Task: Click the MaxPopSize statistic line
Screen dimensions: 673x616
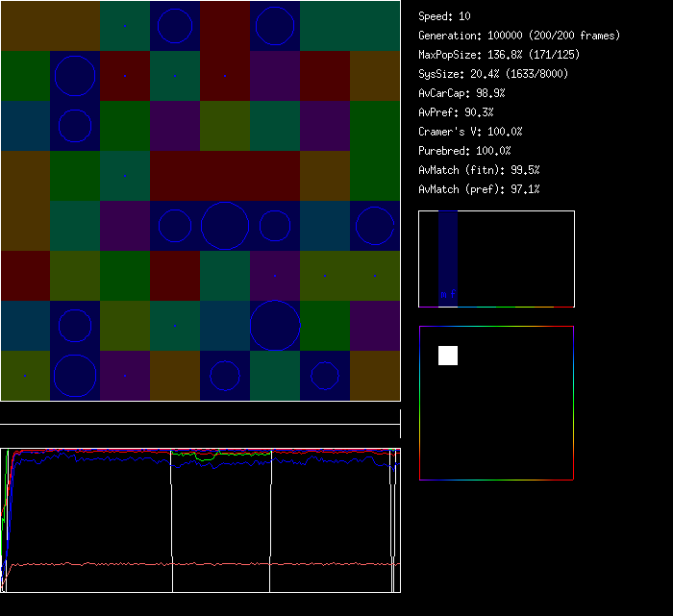Action: 499,55
